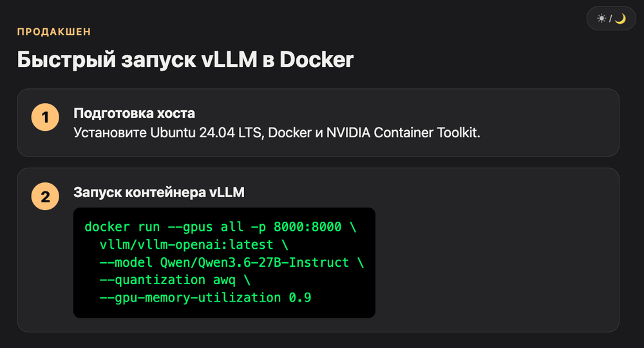Click the '--model Qwen/Qwen3.6-27B-Instruct' line
This screenshot has width=644, height=348.
click(232, 262)
